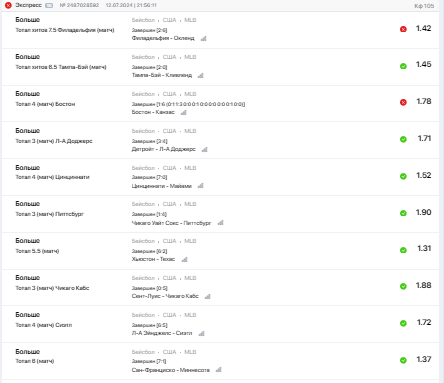The height and width of the screenshot is (383, 444).
Task: Open statistics icon for Чикаго Уайт Сокс - Питтсбург
Action: click(x=220, y=223)
